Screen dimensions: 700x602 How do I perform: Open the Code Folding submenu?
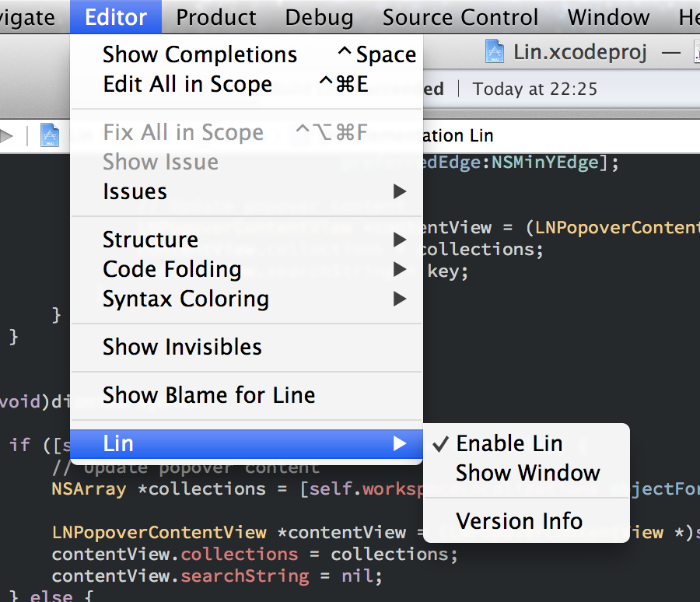click(x=172, y=269)
